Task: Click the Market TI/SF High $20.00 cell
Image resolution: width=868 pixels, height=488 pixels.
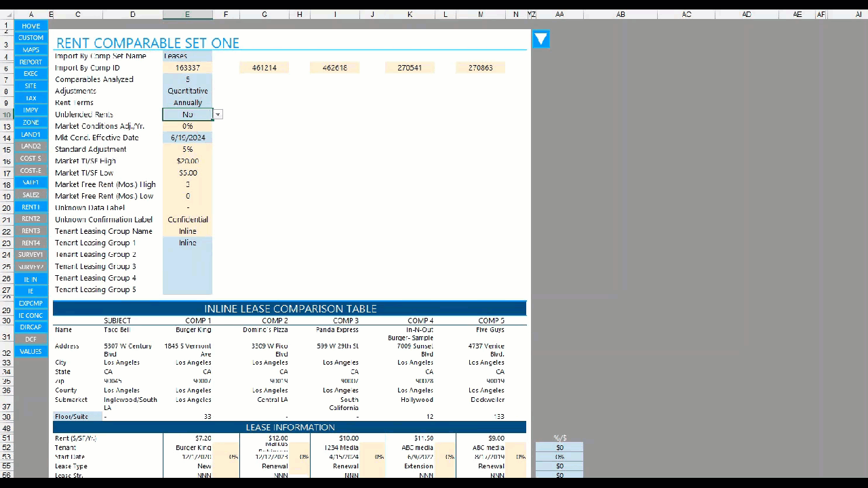Action: coord(187,161)
